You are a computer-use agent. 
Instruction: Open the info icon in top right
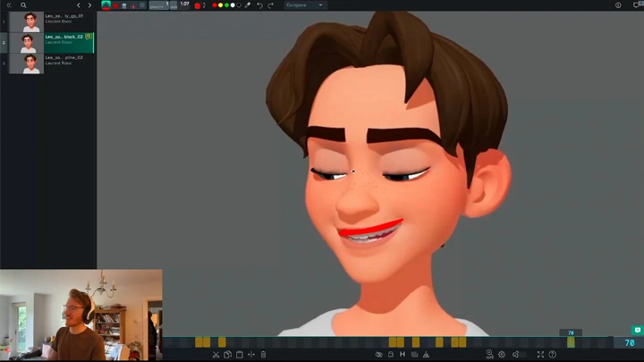pyautogui.click(x=618, y=5)
